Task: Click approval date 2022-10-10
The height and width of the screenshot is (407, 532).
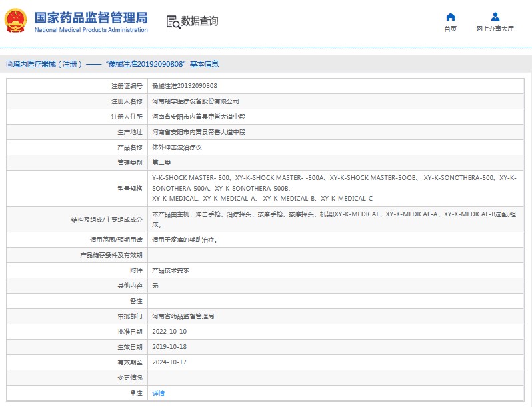Action: (169, 332)
